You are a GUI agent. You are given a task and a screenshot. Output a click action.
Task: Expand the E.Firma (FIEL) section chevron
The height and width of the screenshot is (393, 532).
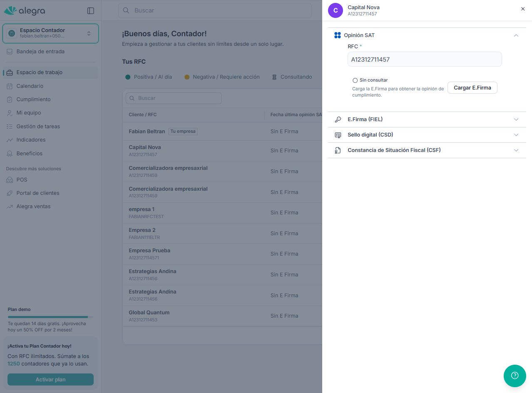[516, 119]
